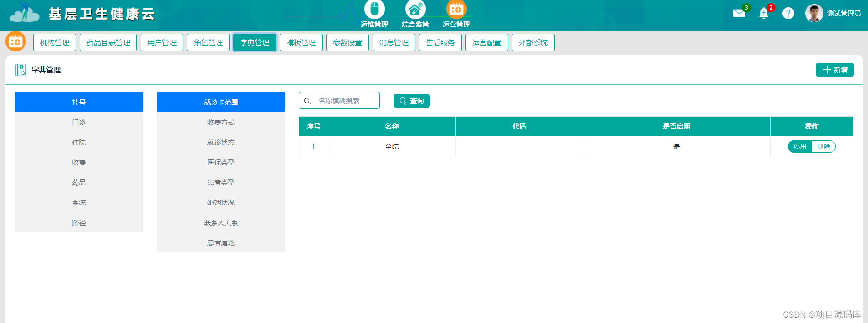The image size is (868, 323).
Task: Open the 运营管理 calendar icon module
Action: 456,9
